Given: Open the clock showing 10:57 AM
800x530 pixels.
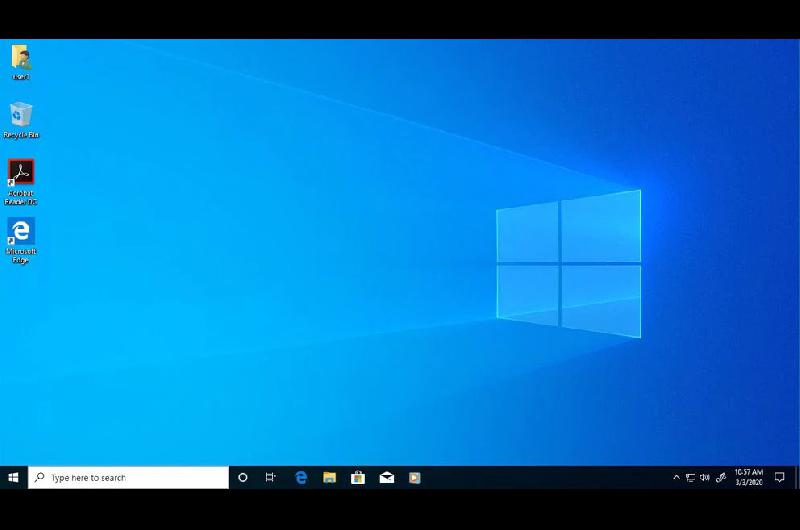Looking at the screenshot, I should coord(748,477).
